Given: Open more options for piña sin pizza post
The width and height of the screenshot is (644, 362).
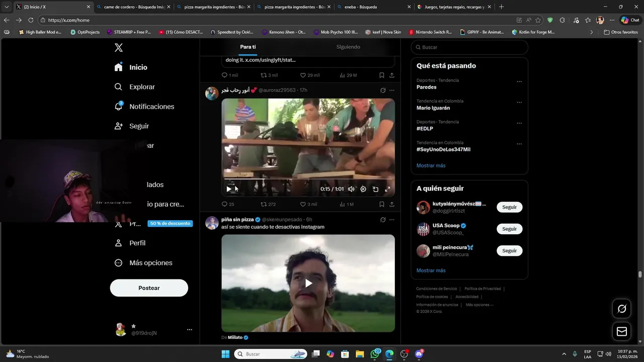Looking at the screenshot, I should 392,220.
